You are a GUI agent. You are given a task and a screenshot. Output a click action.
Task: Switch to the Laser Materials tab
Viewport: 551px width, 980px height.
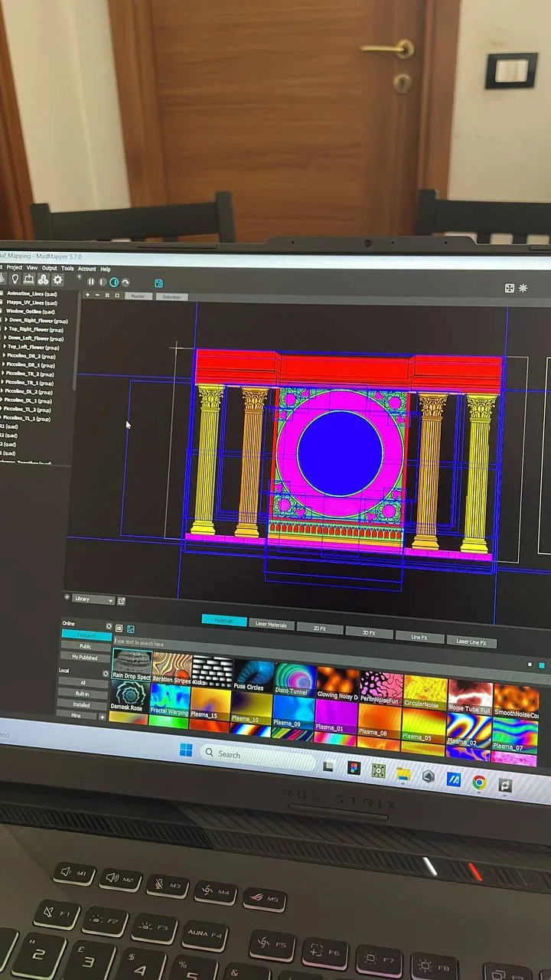pyautogui.click(x=271, y=625)
